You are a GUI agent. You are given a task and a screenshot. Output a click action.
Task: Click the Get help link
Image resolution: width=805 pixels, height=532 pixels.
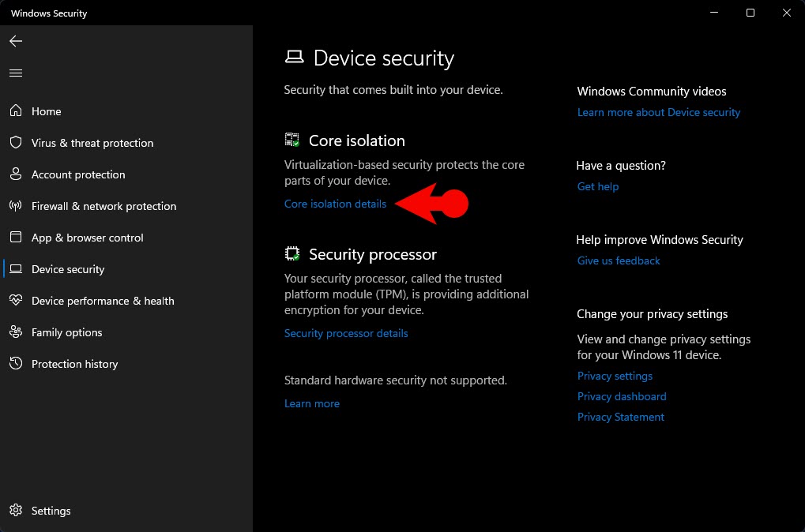click(598, 187)
